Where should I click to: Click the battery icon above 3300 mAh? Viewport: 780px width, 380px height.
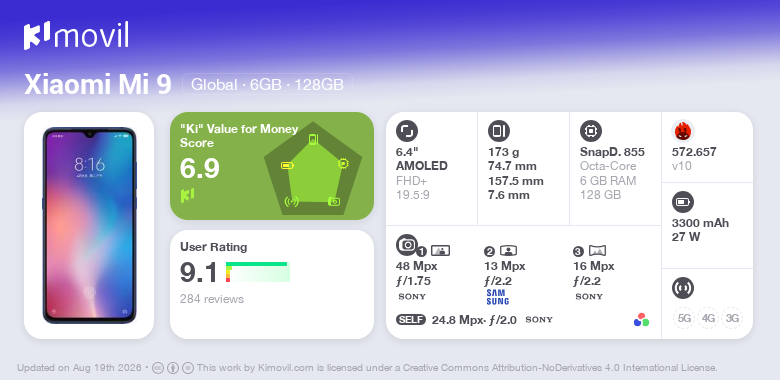682,202
